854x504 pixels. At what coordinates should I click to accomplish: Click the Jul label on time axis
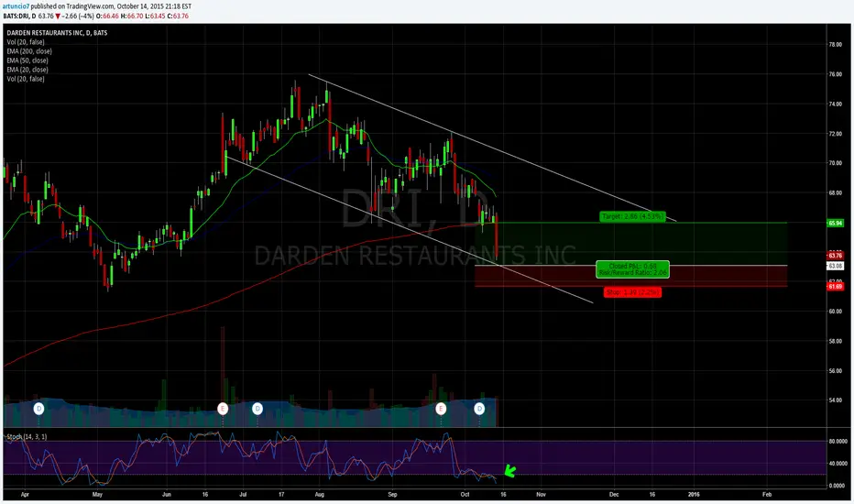[243, 495]
